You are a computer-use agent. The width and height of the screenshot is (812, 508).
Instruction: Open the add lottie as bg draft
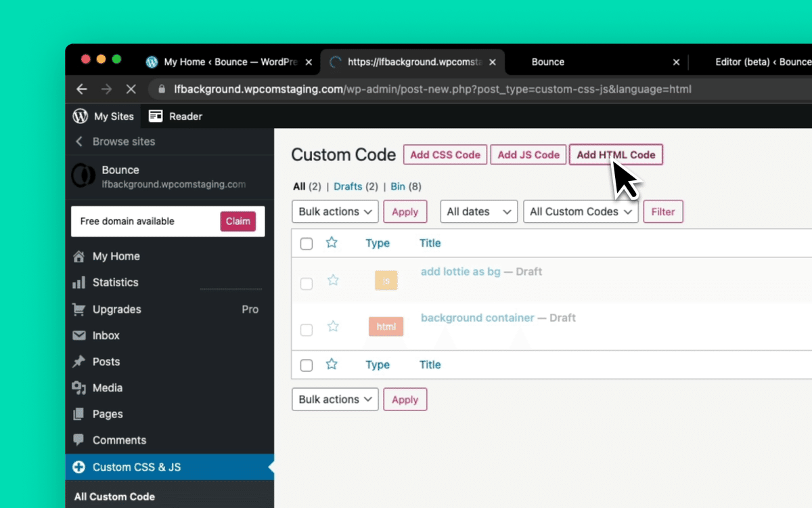(x=461, y=272)
